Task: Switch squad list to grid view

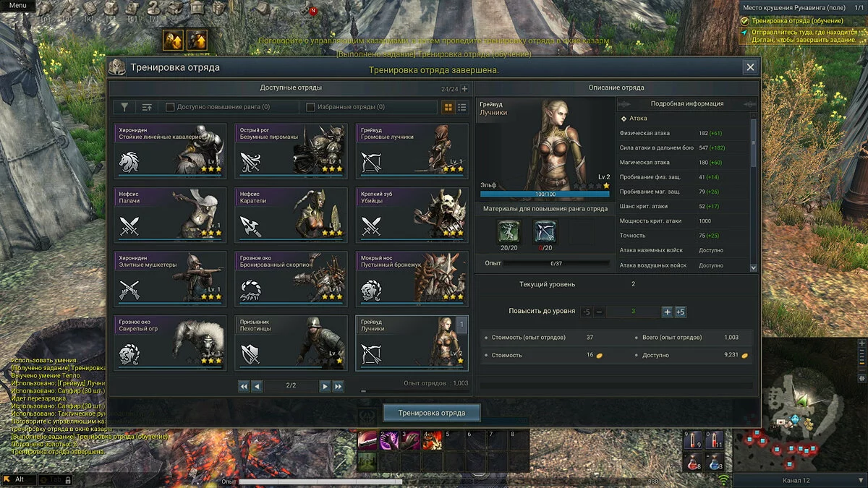Action: (x=448, y=107)
